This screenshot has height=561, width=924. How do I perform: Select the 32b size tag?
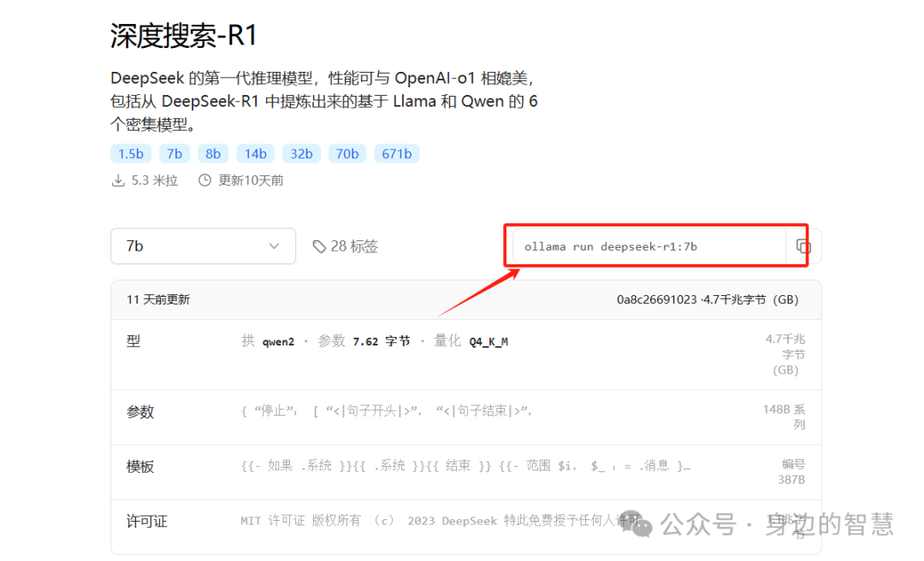pos(302,154)
